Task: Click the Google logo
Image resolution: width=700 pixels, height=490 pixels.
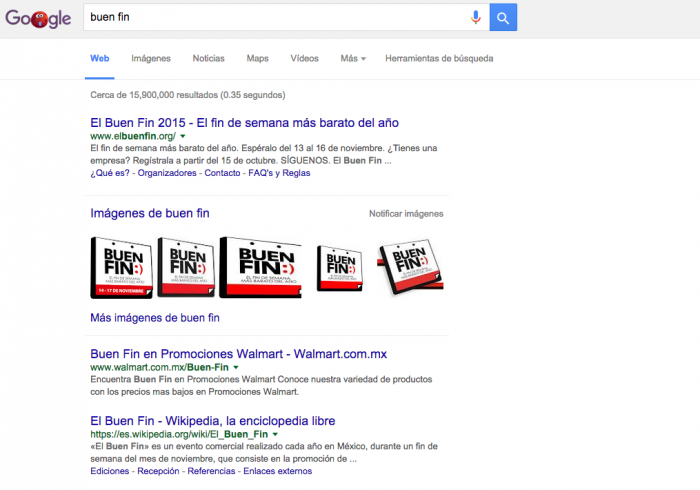Action: tap(38, 18)
